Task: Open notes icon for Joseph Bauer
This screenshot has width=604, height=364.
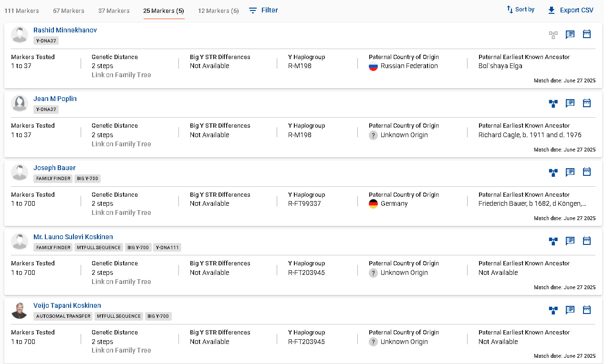Action: [x=570, y=172]
